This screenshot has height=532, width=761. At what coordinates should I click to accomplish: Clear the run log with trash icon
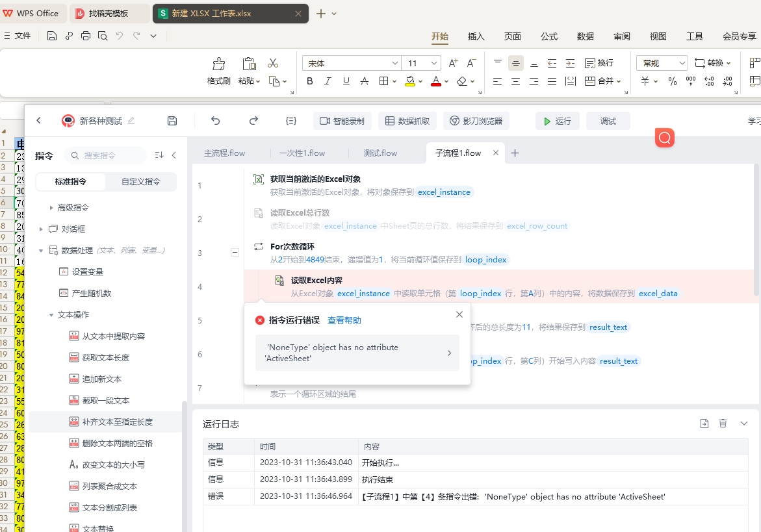click(723, 424)
